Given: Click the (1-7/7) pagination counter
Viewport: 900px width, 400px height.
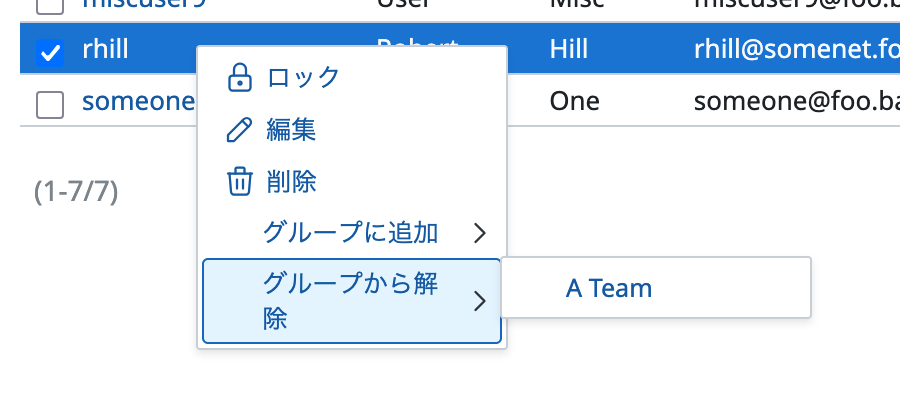Looking at the screenshot, I should (x=76, y=192).
